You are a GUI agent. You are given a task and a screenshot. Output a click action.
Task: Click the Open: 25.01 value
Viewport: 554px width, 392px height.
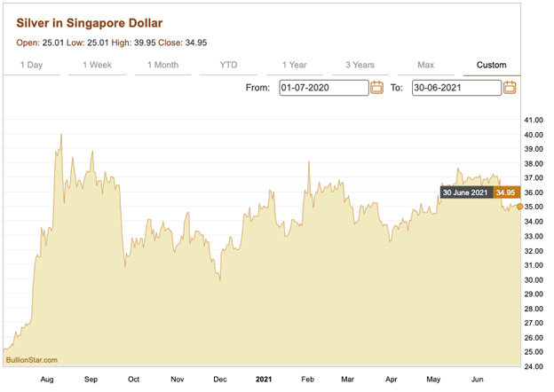[x=40, y=43]
